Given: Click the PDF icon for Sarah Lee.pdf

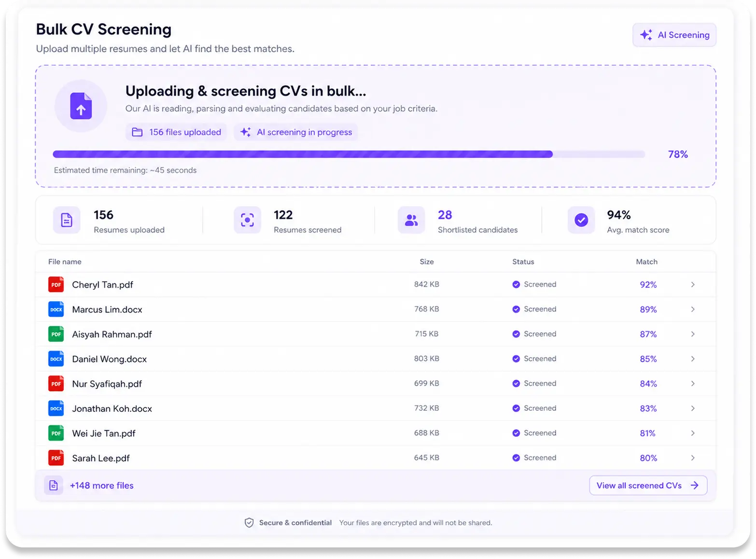Looking at the screenshot, I should 56,458.
